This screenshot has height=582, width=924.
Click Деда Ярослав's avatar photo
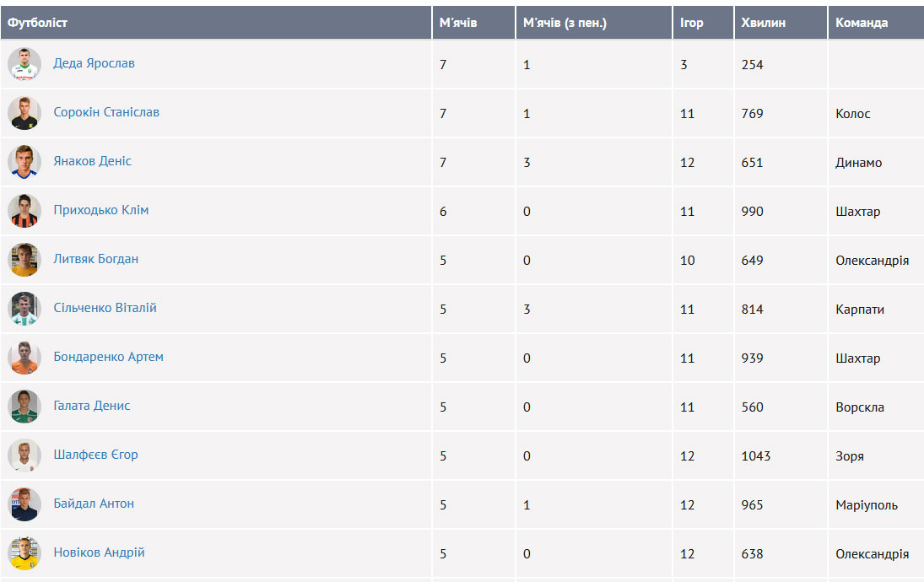click(24, 64)
